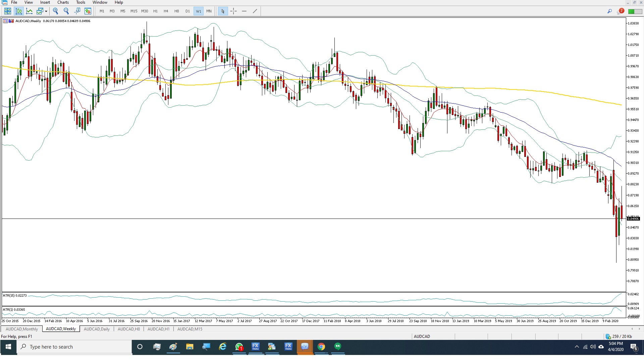The width and height of the screenshot is (644, 362).
Task: Switch to the AUDCAD,H8 chart tab
Action: pos(129,329)
